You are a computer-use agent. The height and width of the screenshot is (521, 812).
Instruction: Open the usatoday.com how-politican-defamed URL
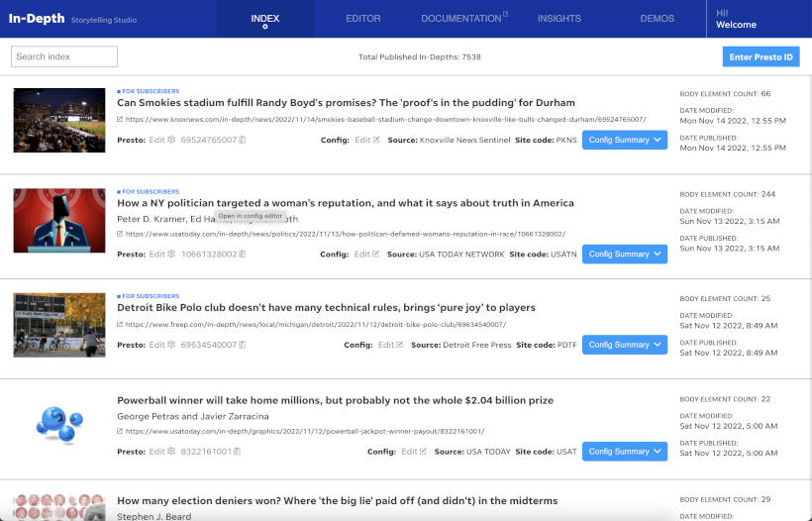pyautogui.click(x=346, y=234)
